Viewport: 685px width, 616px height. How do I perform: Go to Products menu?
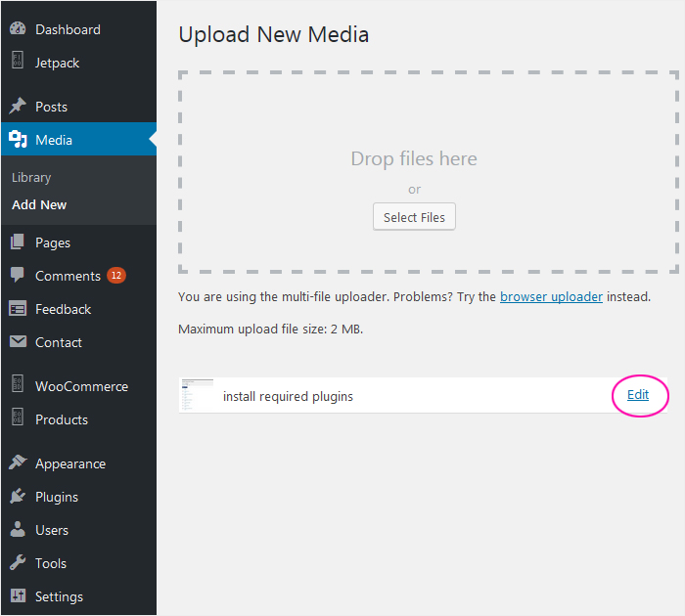click(78, 419)
